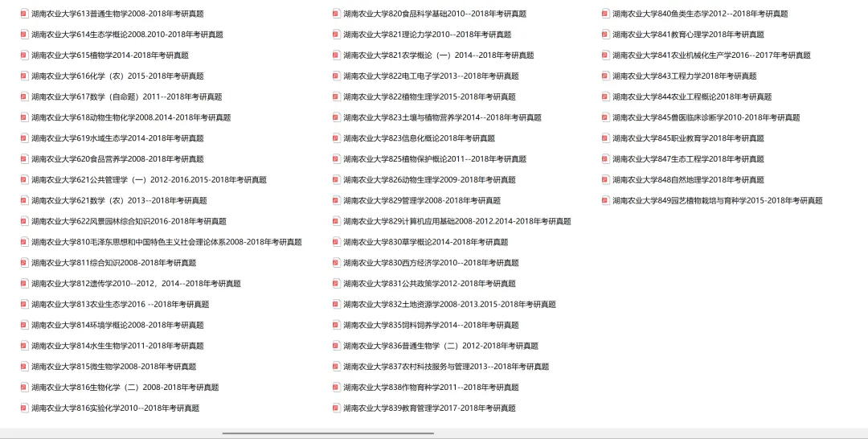This screenshot has width=868, height=439.
Task: Click PDF icon for 822电工电子学 file
Action: (x=336, y=76)
